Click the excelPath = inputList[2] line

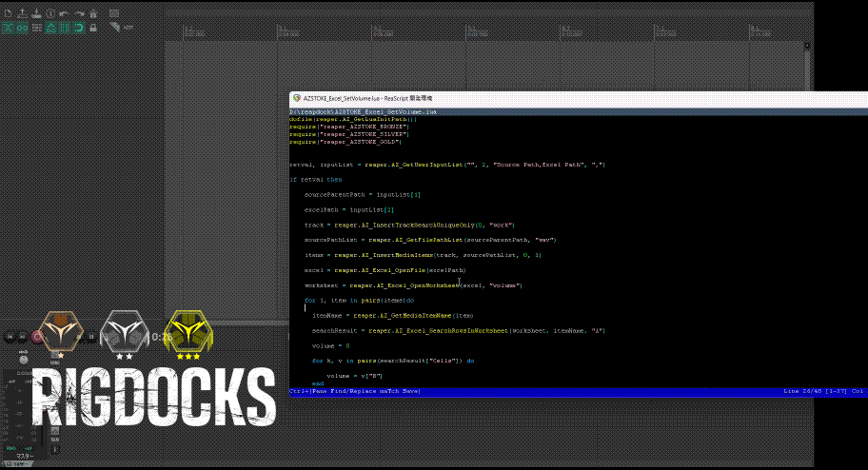(x=349, y=210)
